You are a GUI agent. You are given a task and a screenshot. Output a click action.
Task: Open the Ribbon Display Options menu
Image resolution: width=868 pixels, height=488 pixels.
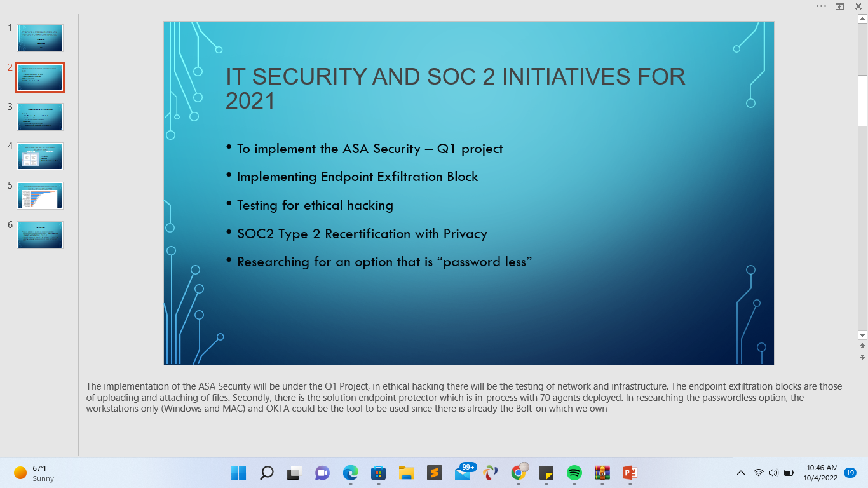tap(821, 6)
